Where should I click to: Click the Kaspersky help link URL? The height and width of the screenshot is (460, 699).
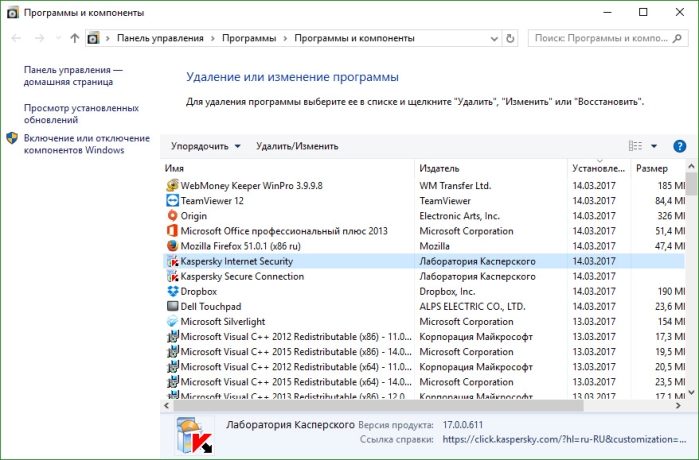coord(564,439)
